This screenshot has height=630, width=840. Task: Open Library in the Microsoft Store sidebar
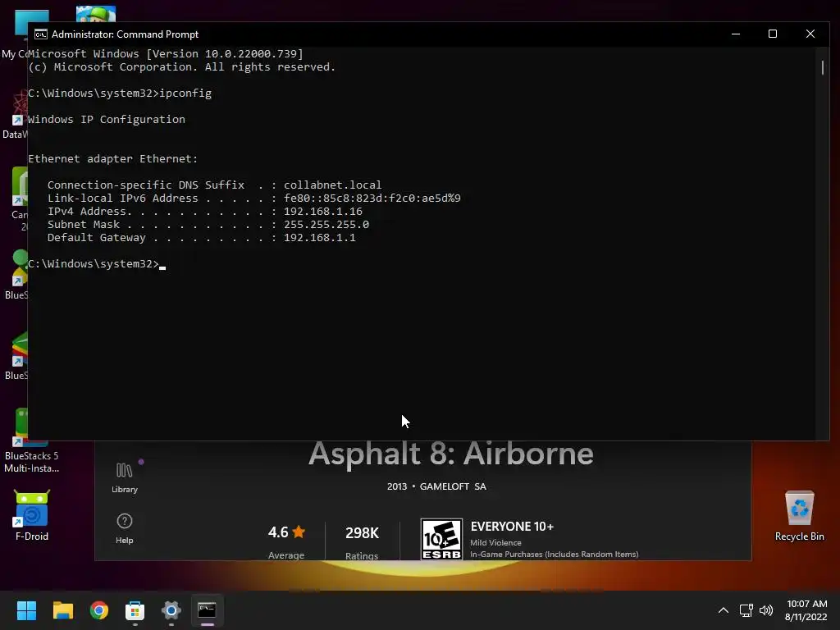(x=125, y=478)
